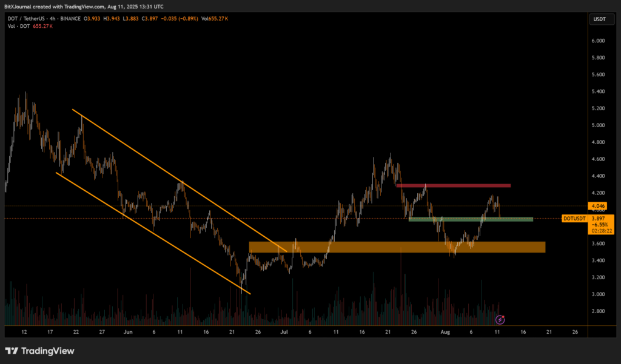Screen dimensions: 621x364
Task: Click the Jun label on time axis
Action: pyautogui.click(x=128, y=332)
